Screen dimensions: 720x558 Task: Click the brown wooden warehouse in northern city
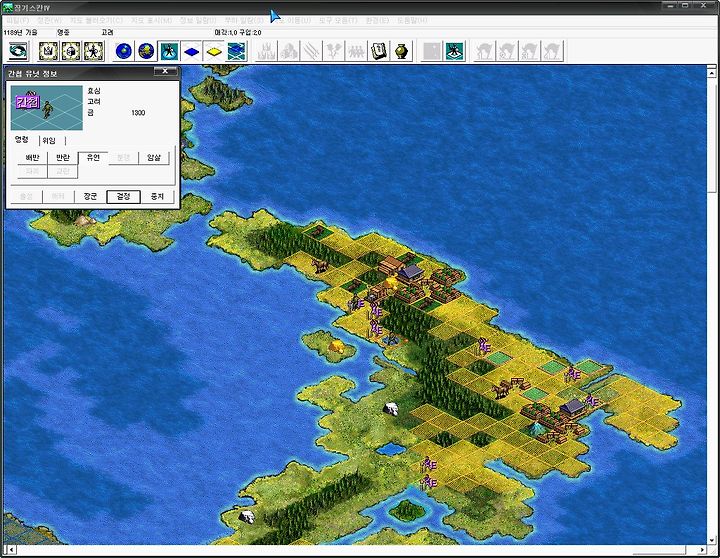pos(390,265)
